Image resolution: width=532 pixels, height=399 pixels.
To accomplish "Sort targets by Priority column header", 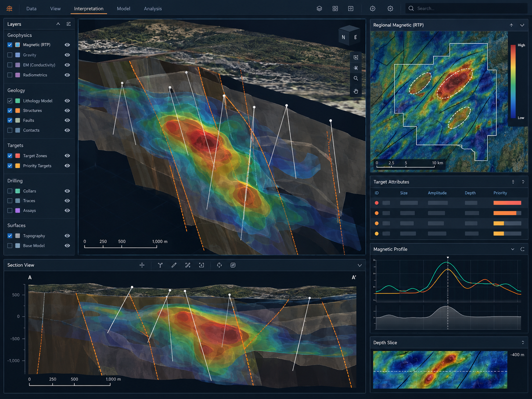I will coord(500,193).
